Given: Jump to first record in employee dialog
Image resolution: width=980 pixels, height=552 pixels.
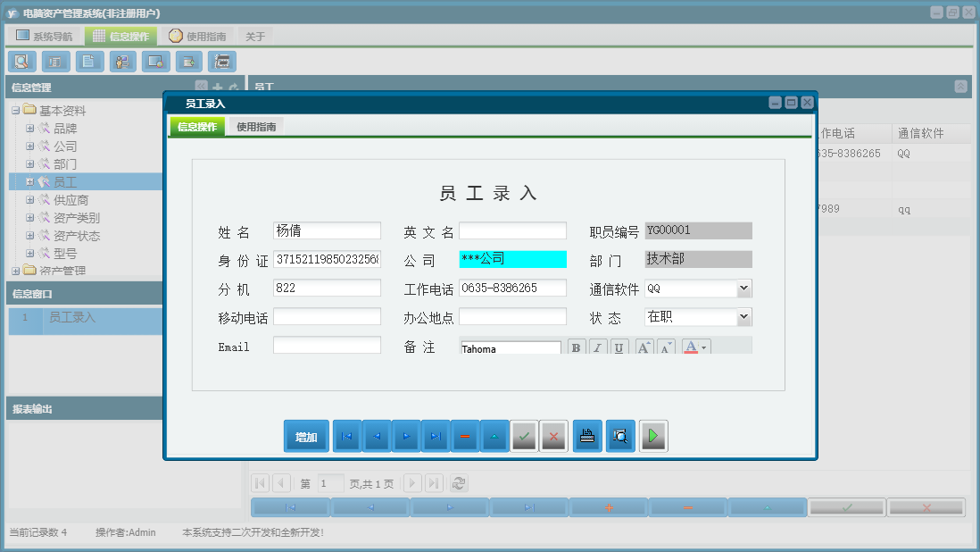Looking at the screenshot, I should tap(347, 436).
